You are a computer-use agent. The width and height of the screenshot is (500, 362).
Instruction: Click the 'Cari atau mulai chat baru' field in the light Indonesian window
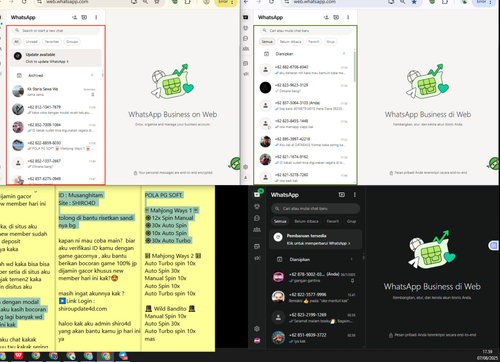305,31
